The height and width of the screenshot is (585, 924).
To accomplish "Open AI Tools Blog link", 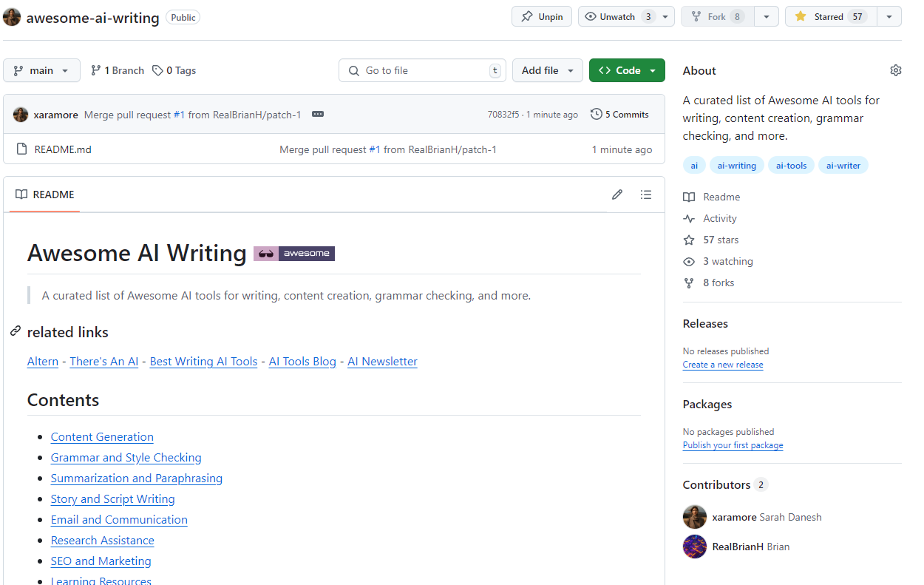I will click(x=302, y=362).
